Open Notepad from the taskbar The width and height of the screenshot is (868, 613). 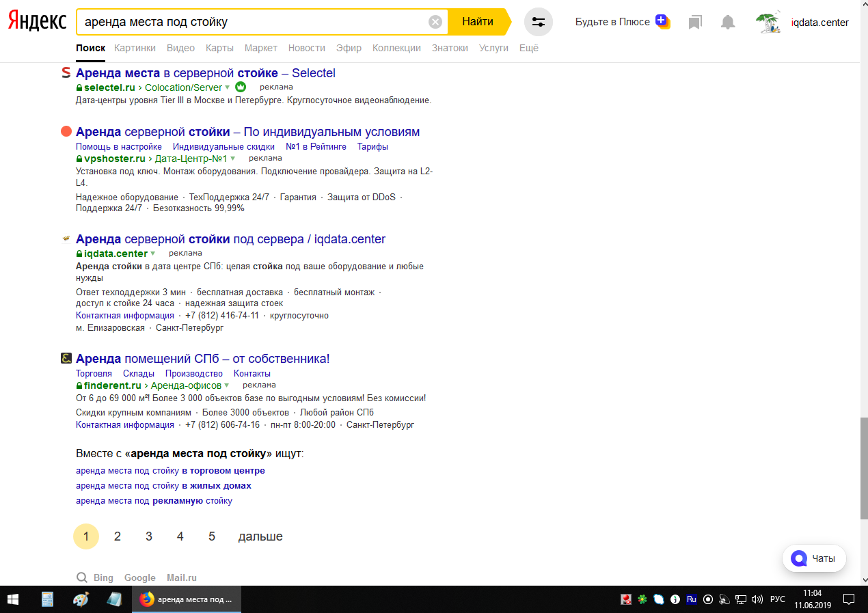point(114,599)
